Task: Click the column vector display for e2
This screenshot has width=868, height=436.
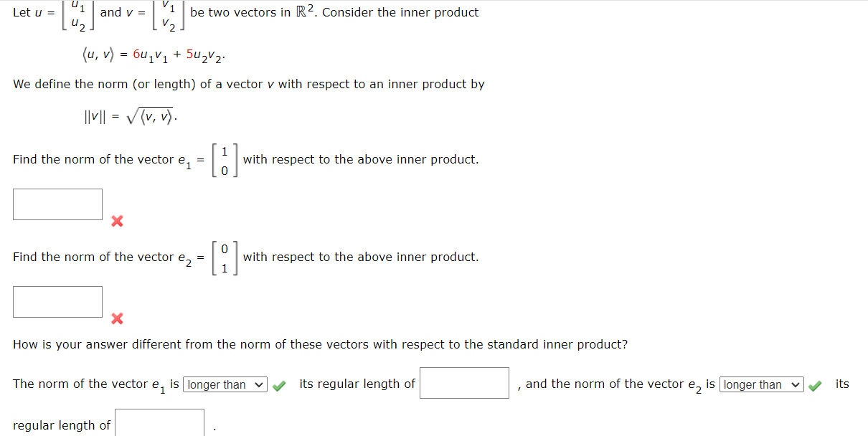Action: 225,257
